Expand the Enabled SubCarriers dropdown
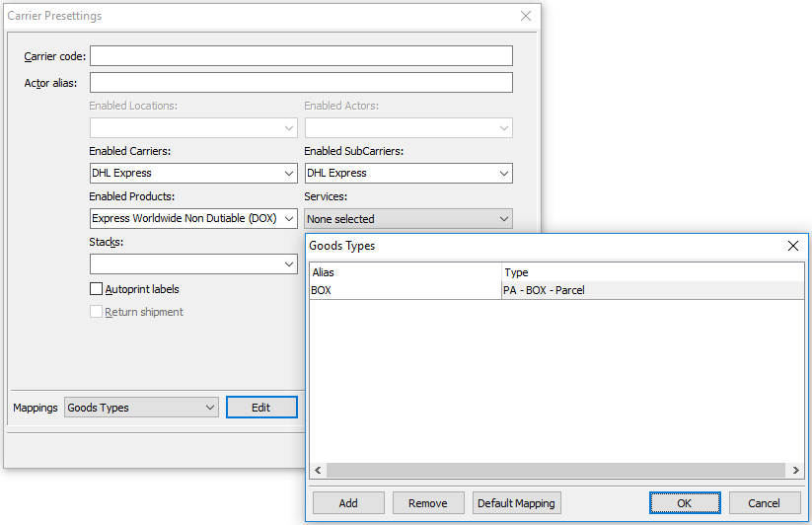Image resolution: width=812 pixels, height=525 pixels. click(x=408, y=173)
